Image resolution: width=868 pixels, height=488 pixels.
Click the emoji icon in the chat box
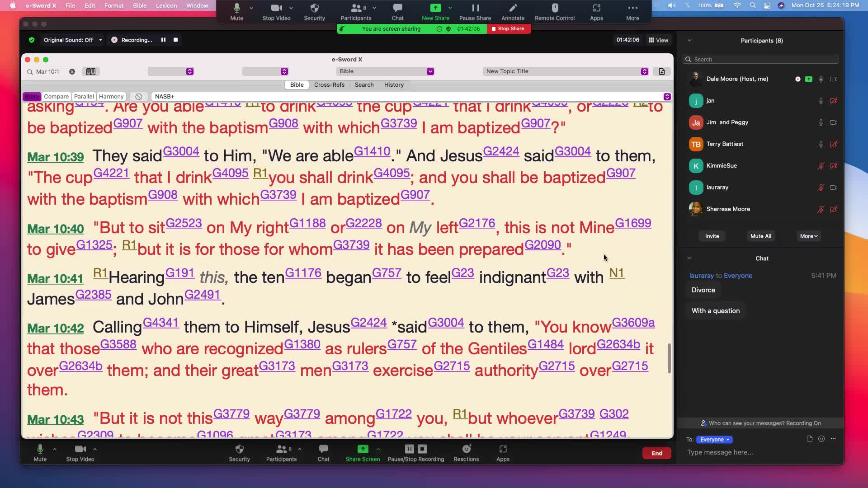pos(821,439)
